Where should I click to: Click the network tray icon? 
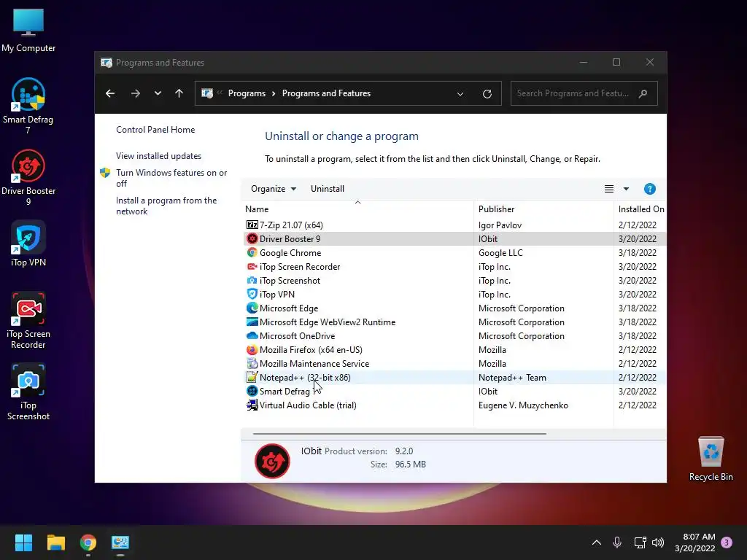(640, 542)
